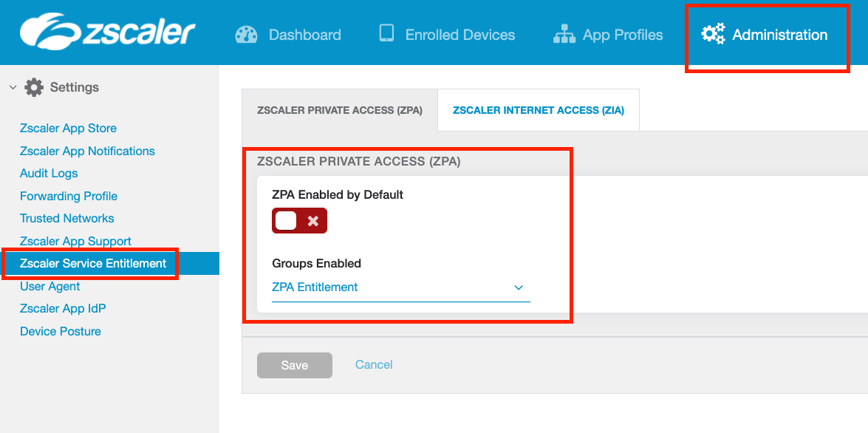Open Zscaler App Store settings
This screenshot has height=433, width=868.
(x=68, y=128)
